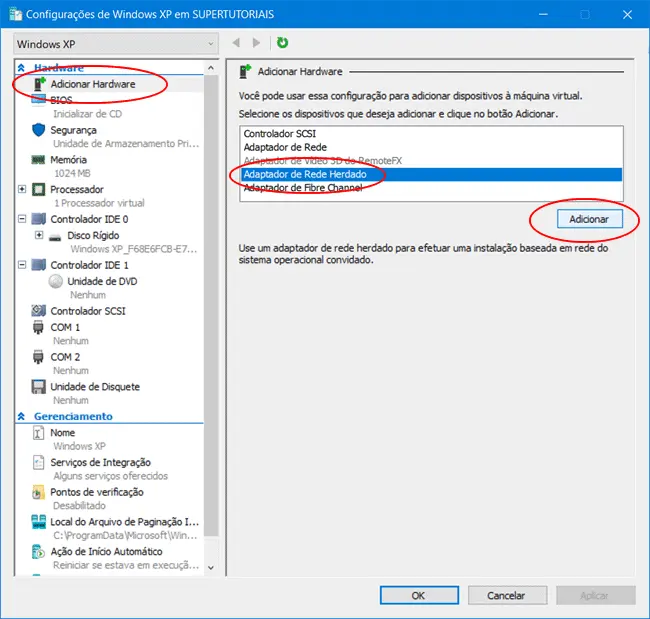Viewport: 650px width, 619px height.
Task: Select the Memória tree item label
Action: tap(68, 160)
